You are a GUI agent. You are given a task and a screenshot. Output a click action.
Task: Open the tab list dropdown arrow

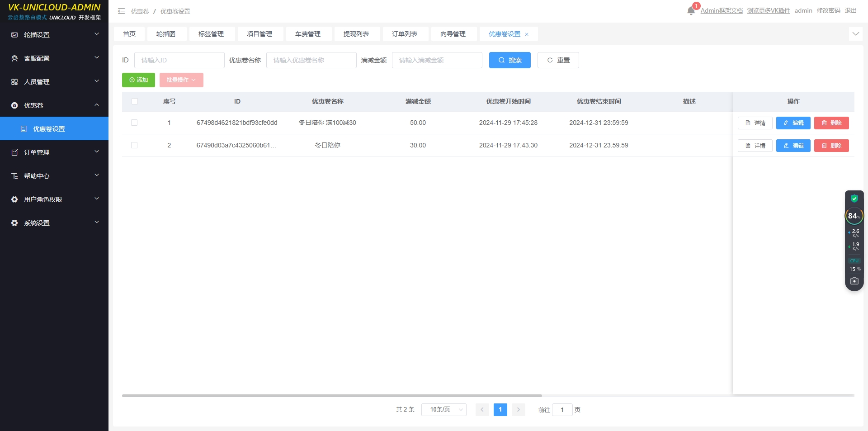[855, 34]
